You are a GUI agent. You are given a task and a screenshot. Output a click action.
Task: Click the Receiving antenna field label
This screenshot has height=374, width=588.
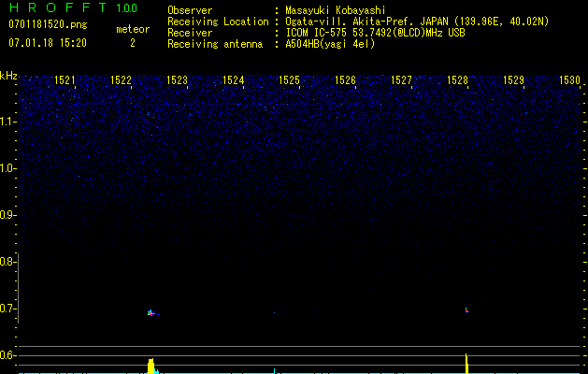pos(215,44)
